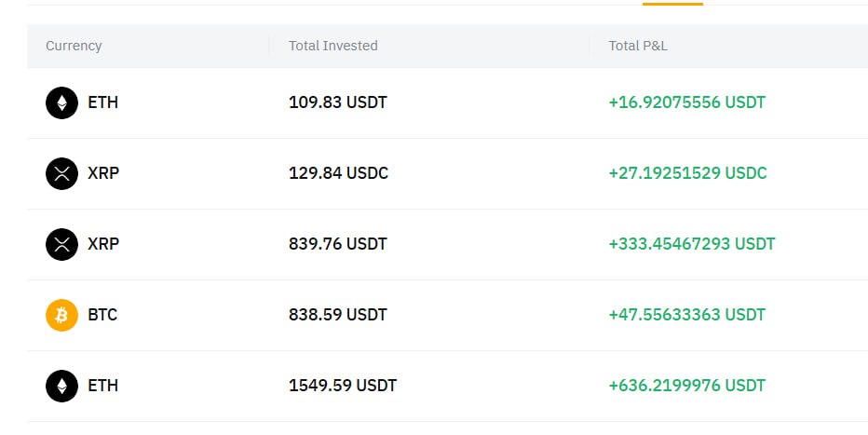Screen dimensions: 868x435
Task: Click the Total Invested column header
Action: click(x=333, y=46)
